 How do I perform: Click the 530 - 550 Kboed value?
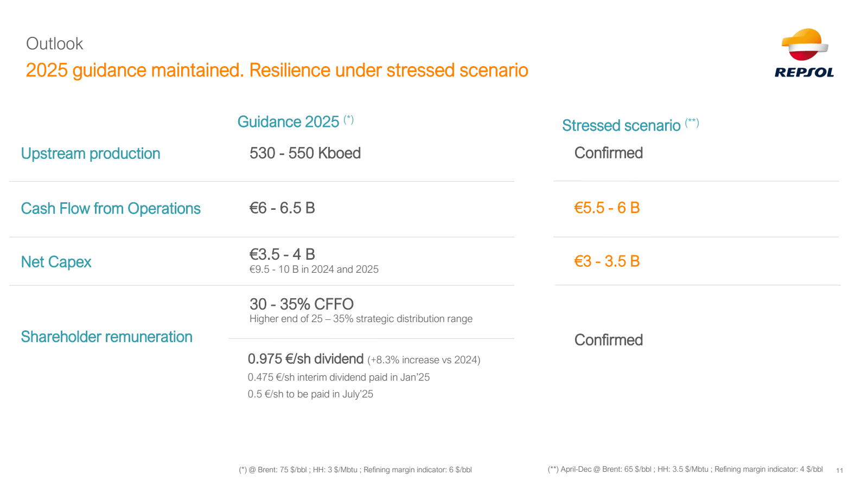coord(305,153)
